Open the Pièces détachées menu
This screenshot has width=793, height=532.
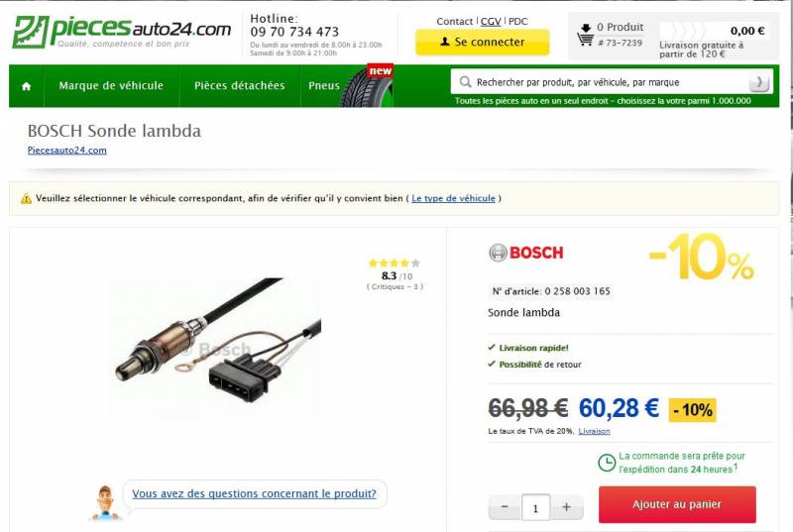240,86
